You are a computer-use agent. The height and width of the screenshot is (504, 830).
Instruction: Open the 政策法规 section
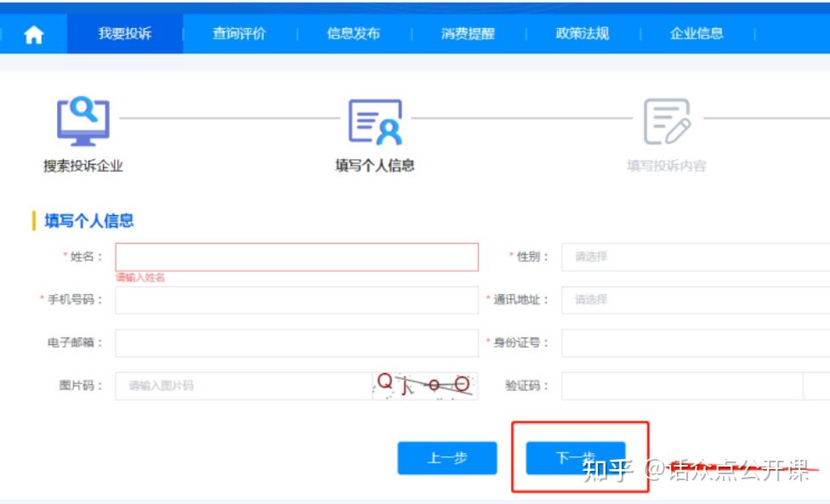coord(582,33)
